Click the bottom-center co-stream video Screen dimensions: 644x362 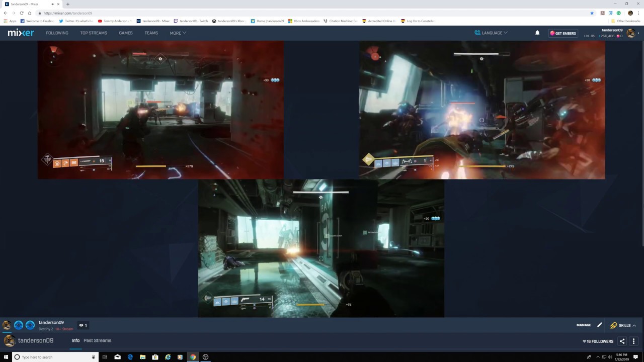[321, 248]
